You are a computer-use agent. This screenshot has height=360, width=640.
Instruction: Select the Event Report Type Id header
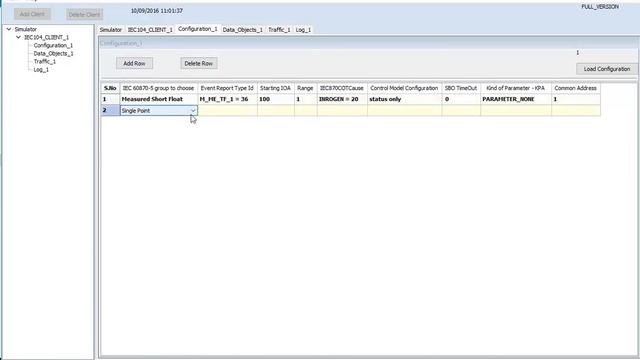(x=227, y=88)
